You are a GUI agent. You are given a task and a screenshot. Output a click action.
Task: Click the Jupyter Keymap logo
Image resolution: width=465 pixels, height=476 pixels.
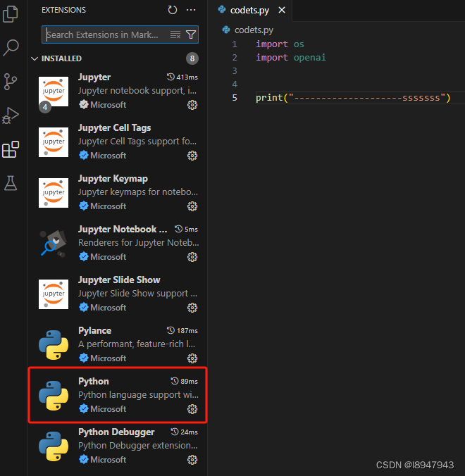54,193
